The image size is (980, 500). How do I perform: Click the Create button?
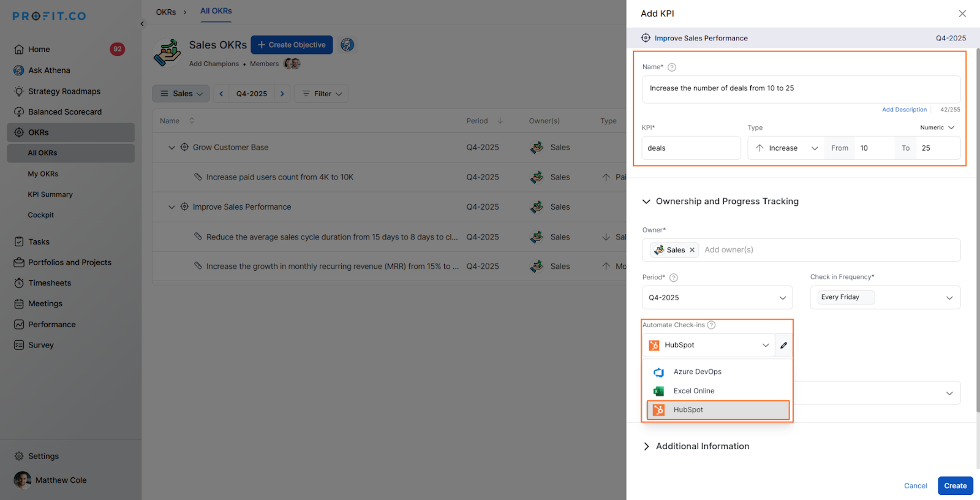[956, 486]
